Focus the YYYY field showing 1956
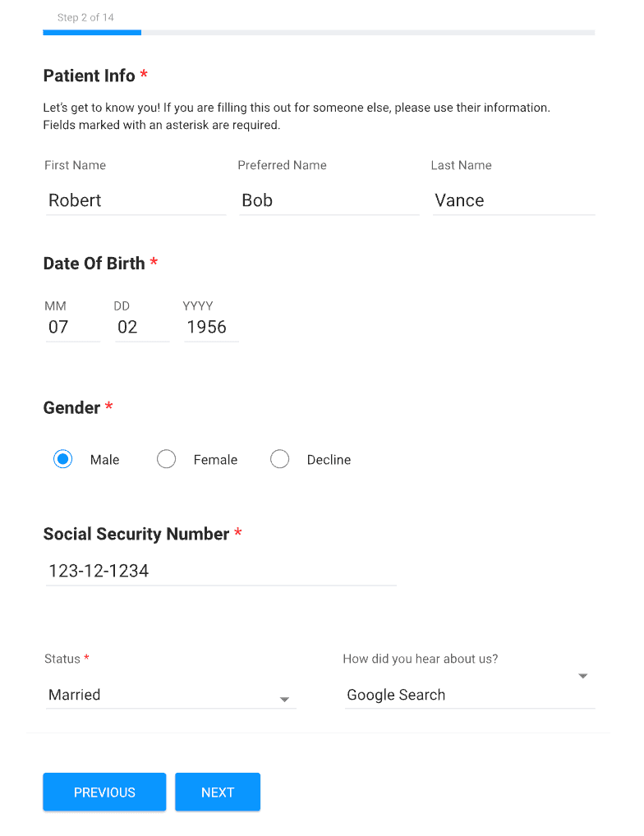 pos(211,327)
